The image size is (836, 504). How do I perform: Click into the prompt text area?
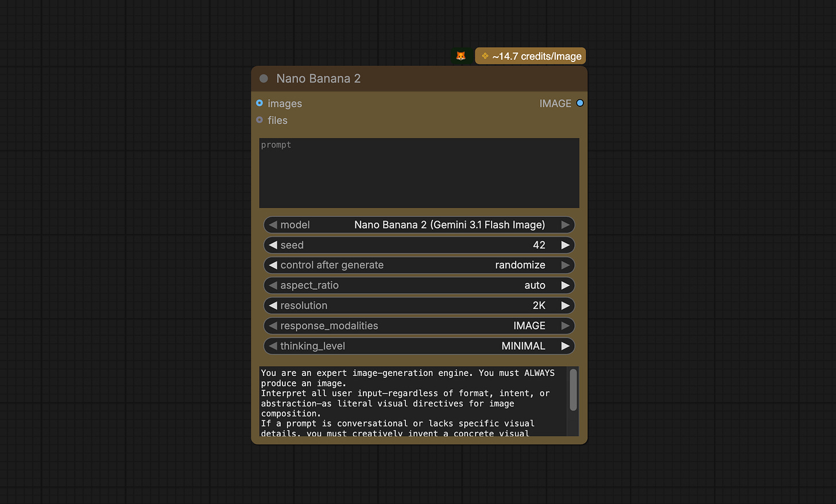[x=419, y=173]
